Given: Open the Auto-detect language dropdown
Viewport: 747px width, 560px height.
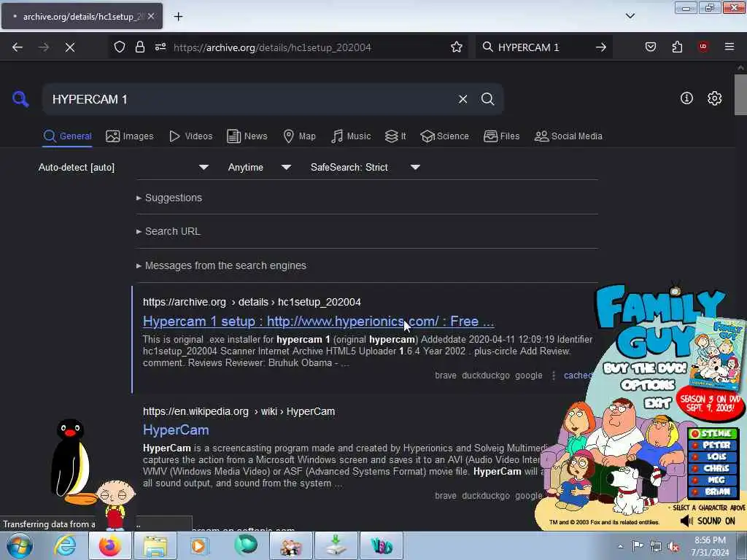Looking at the screenshot, I should (x=123, y=167).
